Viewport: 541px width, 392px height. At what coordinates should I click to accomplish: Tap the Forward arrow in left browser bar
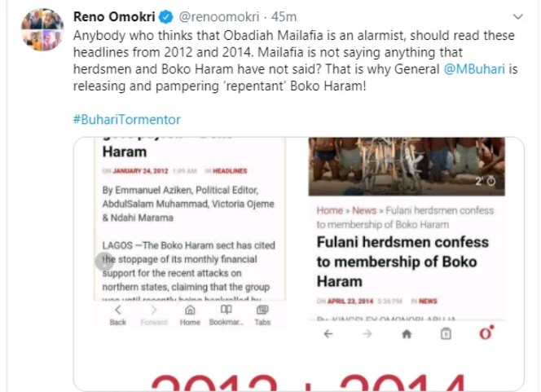(154, 315)
